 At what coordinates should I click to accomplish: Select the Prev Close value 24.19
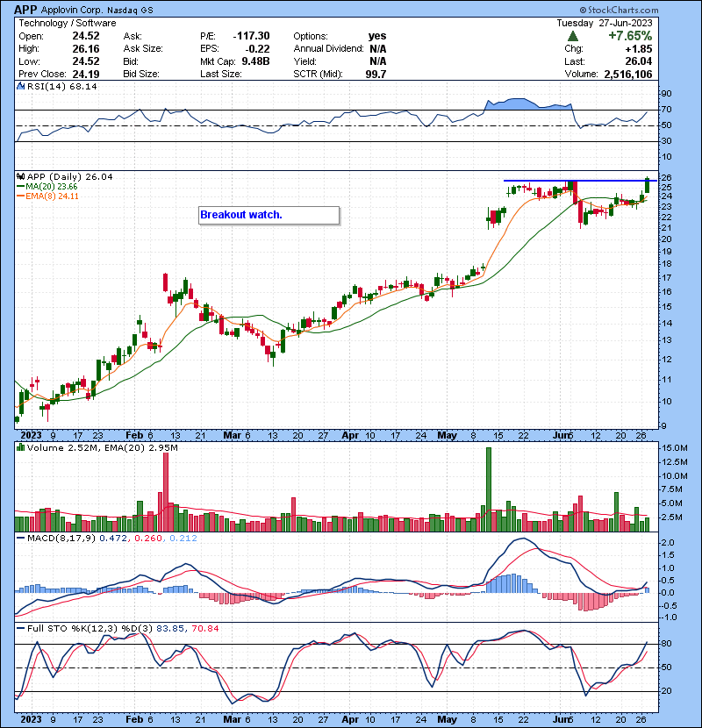pyautogui.click(x=86, y=74)
